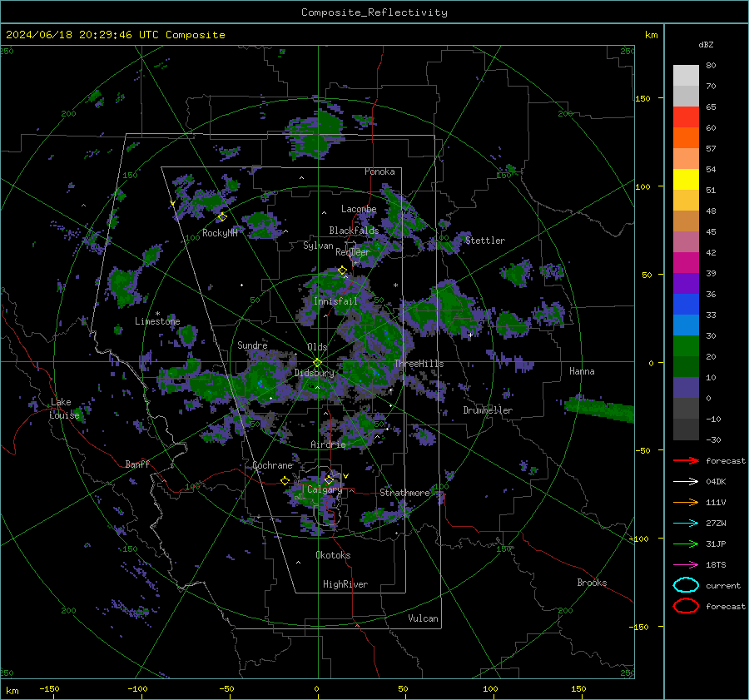The height and width of the screenshot is (700, 749).
Task: Select the Composite_Reflectivity title
Action: 374,12
